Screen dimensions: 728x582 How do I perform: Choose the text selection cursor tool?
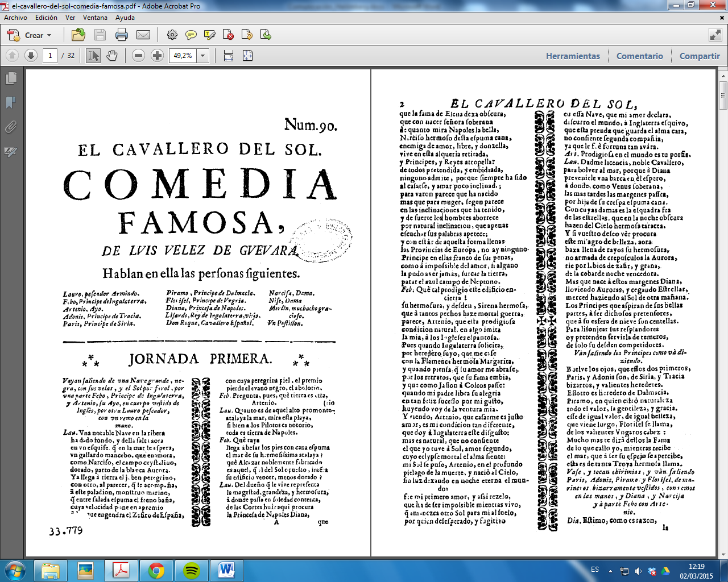93,56
